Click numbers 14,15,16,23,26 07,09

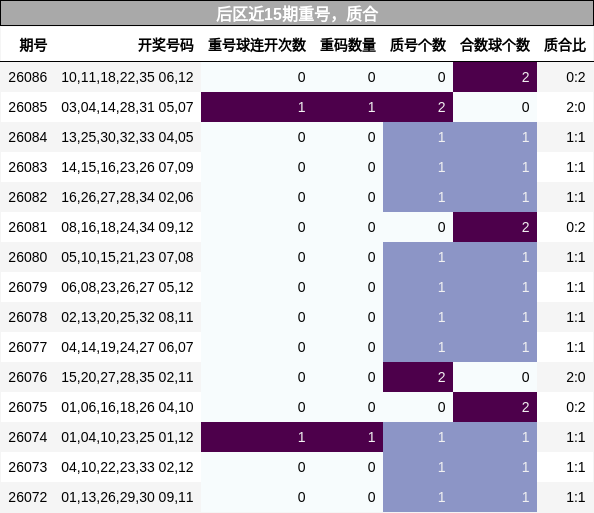(x=127, y=167)
